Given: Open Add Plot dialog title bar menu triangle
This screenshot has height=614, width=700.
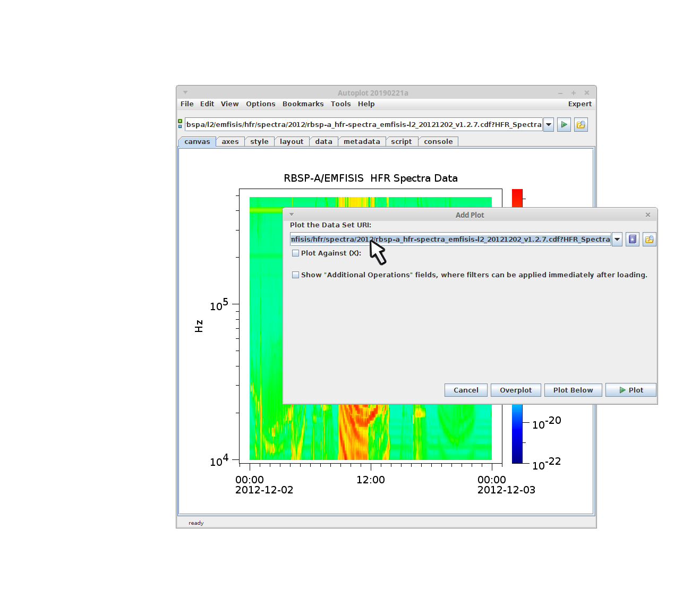Looking at the screenshot, I should coord(292,215).
